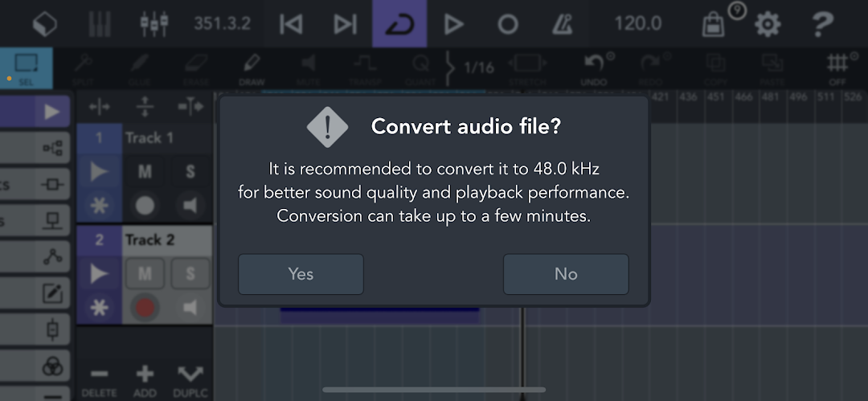The image size is (868, 401).
Task: Click the Undo arrow icon
Action: (594, 69)
